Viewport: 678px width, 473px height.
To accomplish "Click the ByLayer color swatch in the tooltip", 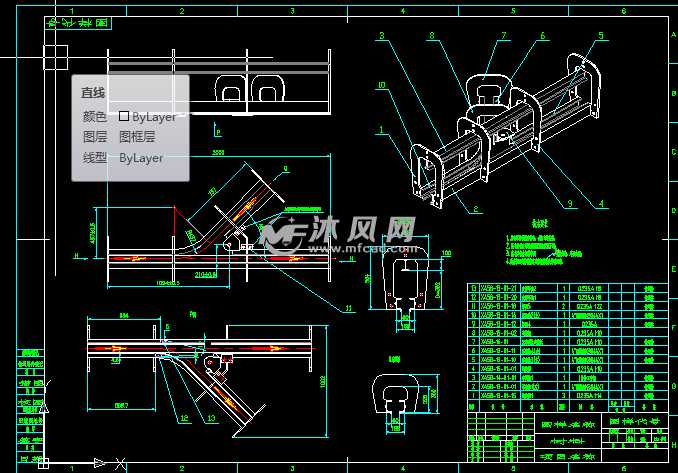I will 124,116.
